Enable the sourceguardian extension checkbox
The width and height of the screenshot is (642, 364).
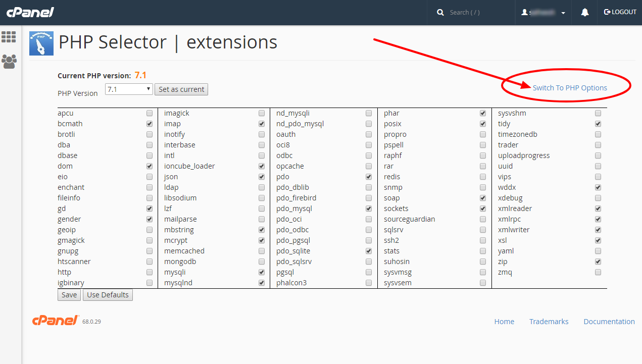483,219
